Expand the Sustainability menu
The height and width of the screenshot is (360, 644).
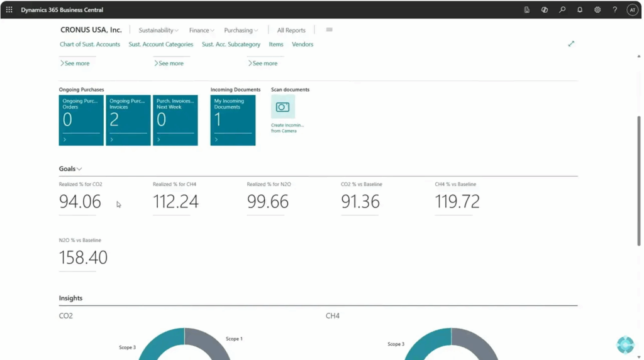click(158, 30)
